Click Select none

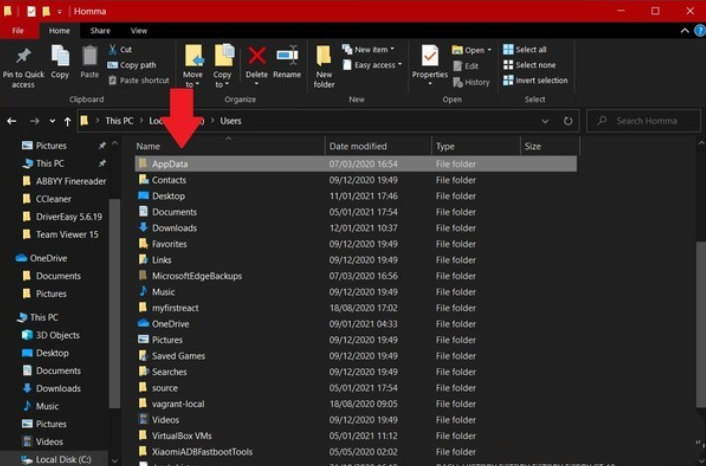pyautogui.click(x=530, y=65)
